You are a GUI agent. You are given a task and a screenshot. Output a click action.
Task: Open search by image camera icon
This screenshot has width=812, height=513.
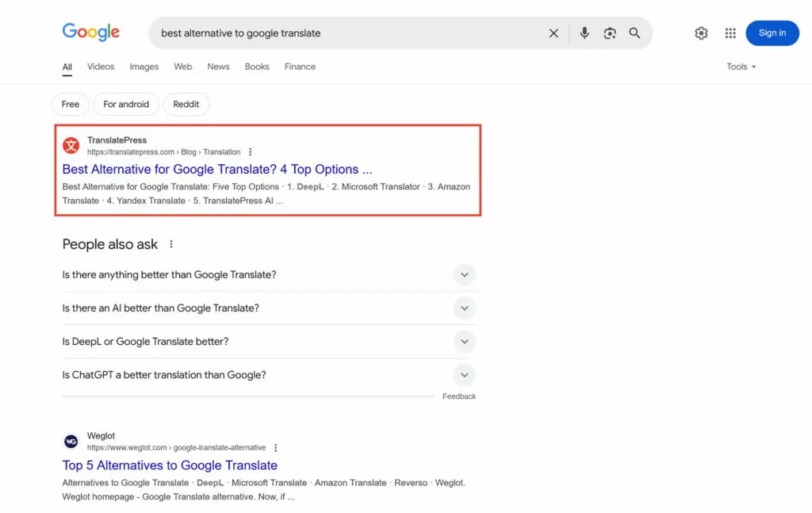610,33
